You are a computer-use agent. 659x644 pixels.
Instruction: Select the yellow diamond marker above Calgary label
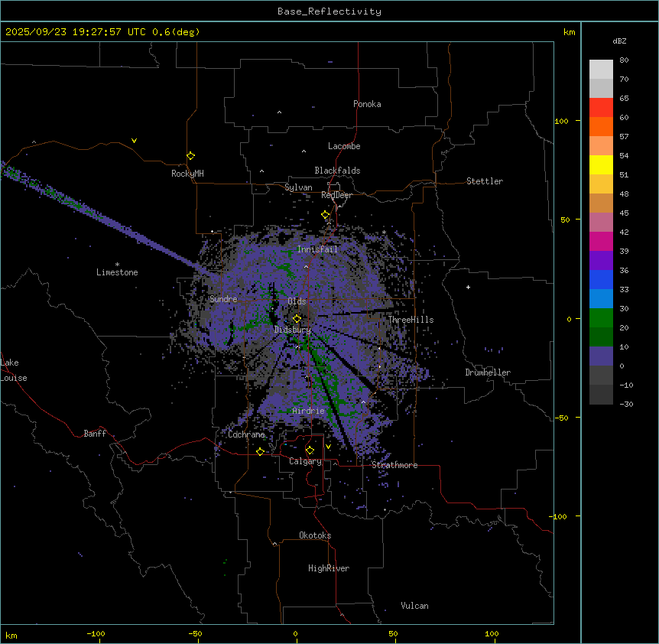tap(310, 450)
